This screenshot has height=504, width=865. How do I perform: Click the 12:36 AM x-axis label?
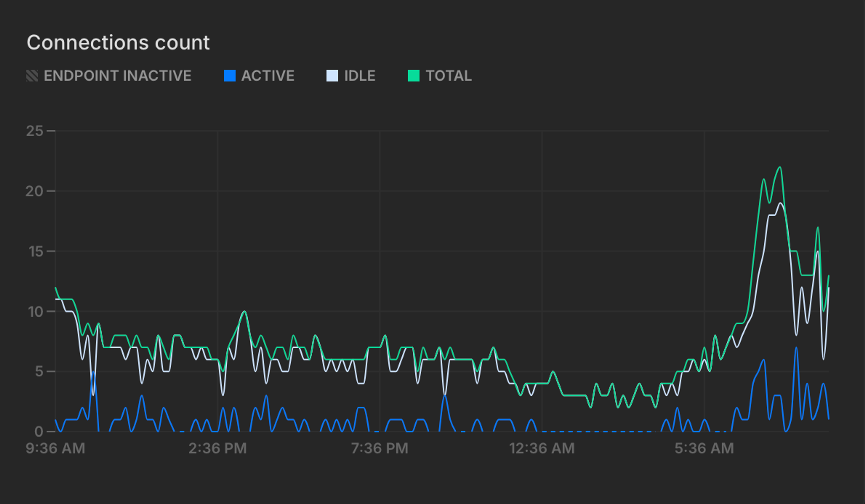(542, 448)
